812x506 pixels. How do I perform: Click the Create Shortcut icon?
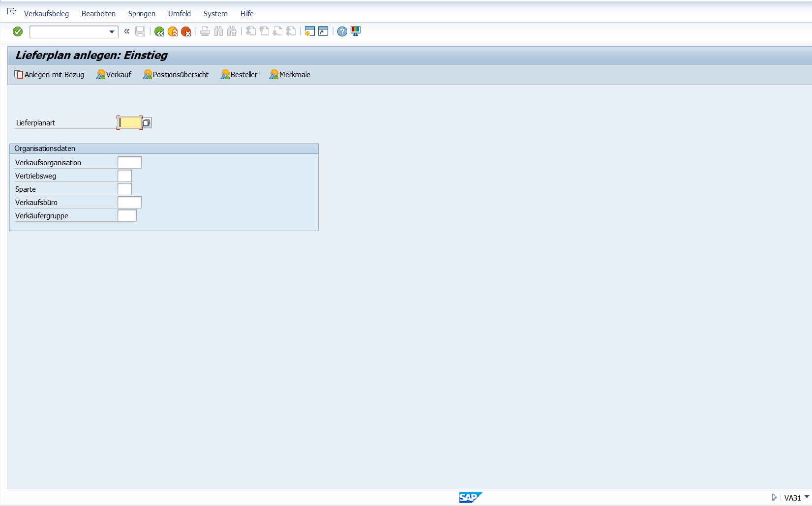323,31
